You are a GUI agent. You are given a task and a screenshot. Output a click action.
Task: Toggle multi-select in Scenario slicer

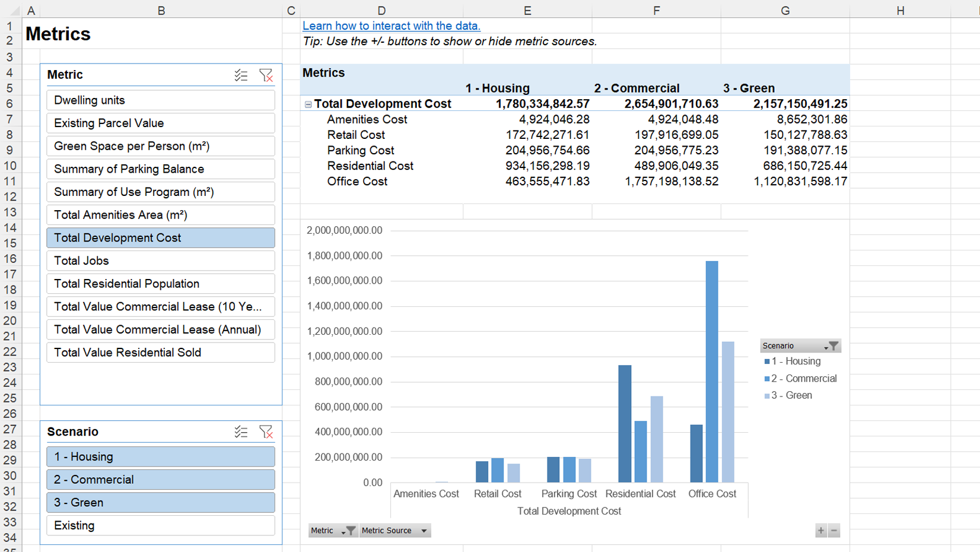tap(241, 432)
